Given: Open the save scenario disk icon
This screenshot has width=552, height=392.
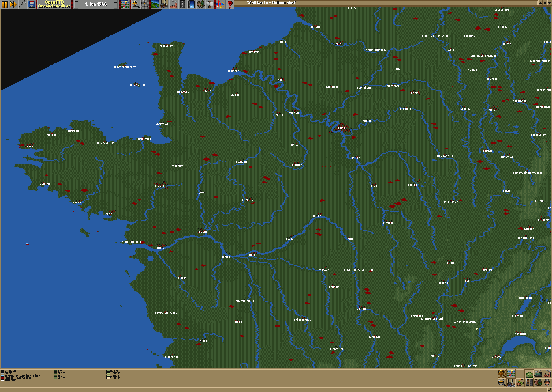Looking at the screenshot, I should point(32,4).
